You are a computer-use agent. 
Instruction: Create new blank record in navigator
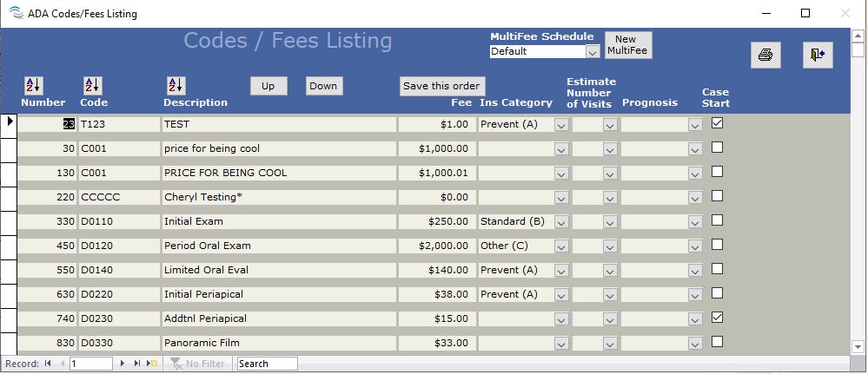(152, 364)
